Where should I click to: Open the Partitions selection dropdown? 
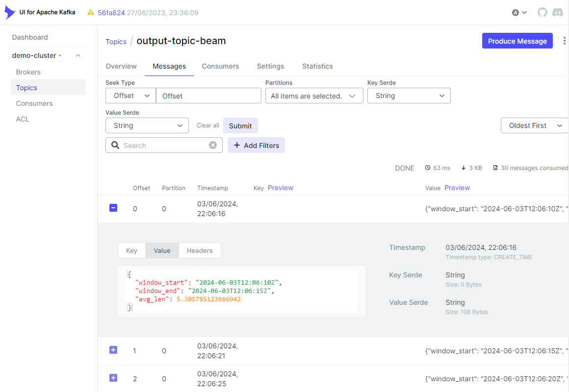click(x=314, y=96)
